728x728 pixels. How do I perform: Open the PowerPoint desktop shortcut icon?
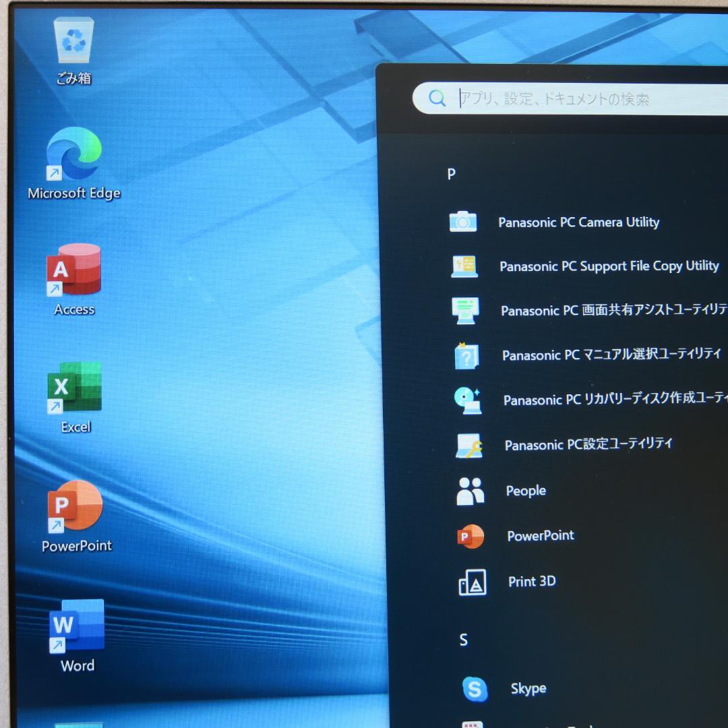coord(75,506)
